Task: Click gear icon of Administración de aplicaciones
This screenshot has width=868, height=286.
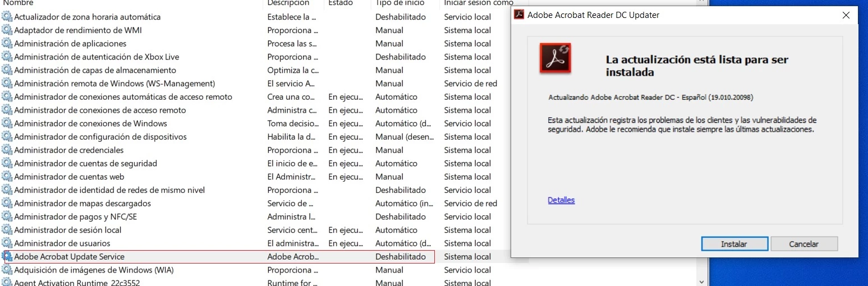Action: coord(7,44)
